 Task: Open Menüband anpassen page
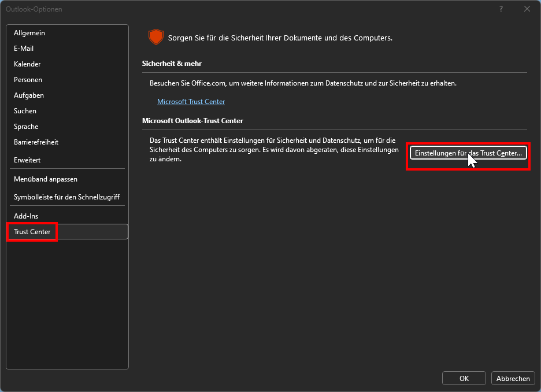pyautogui.click(x=46, y=179)
